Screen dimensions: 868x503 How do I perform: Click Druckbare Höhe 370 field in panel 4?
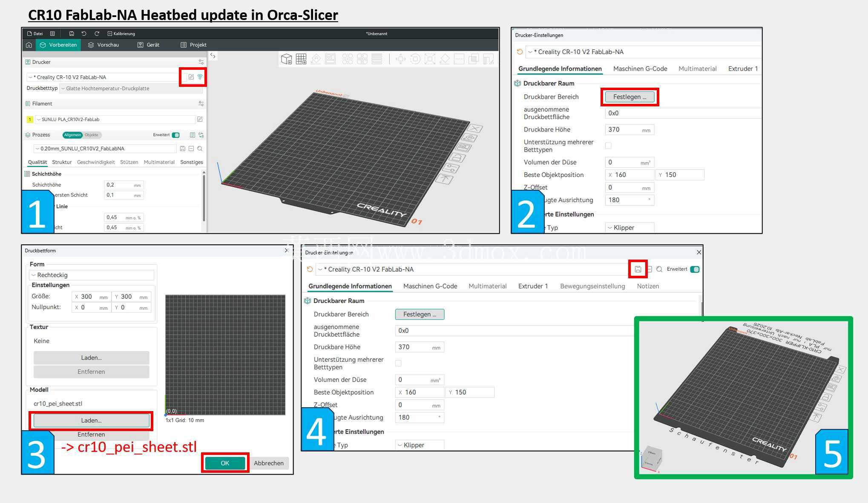tap(420, 347)
